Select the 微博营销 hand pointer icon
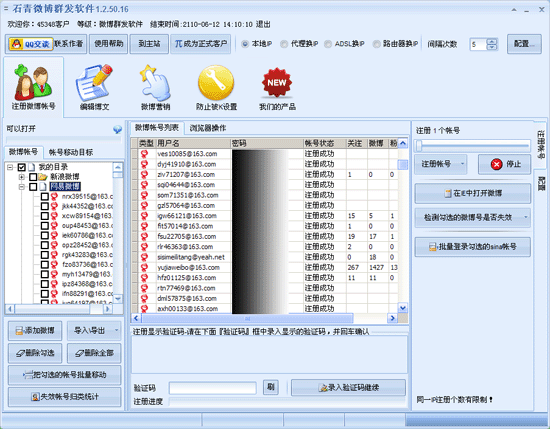 155,83
